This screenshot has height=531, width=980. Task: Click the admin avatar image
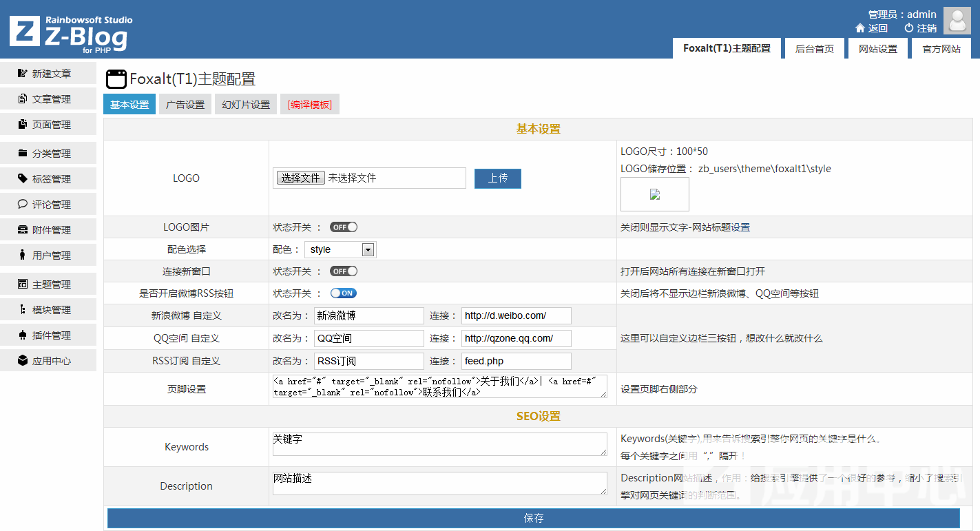[x=957, y=21]
